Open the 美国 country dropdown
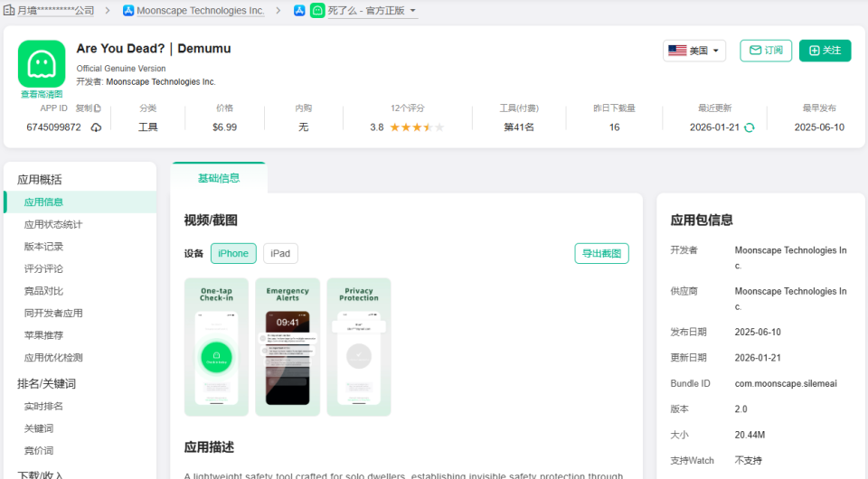 pyautogui.click(x=694, y=51)
